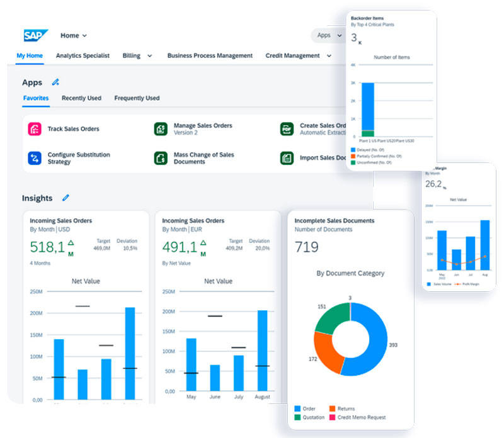Open the Manage Sales Orders icon
This screenshot has height=438, width=504.
(161, 129)
